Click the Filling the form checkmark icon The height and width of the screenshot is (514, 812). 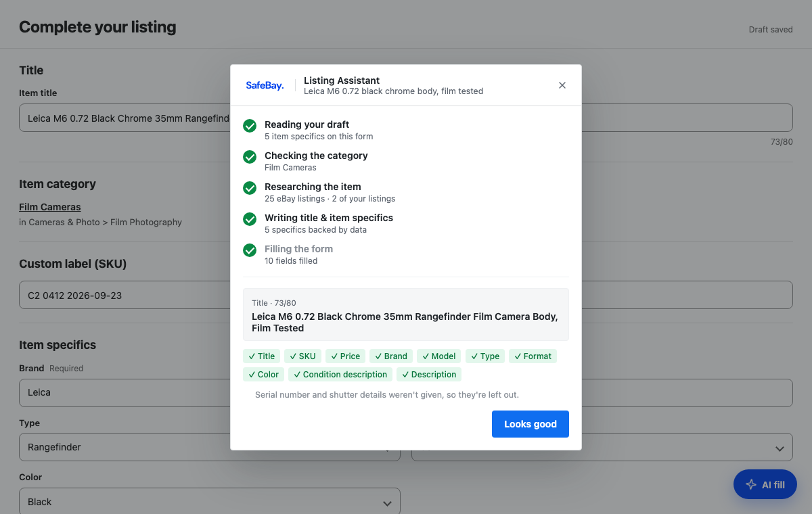(x=250, y=250)
